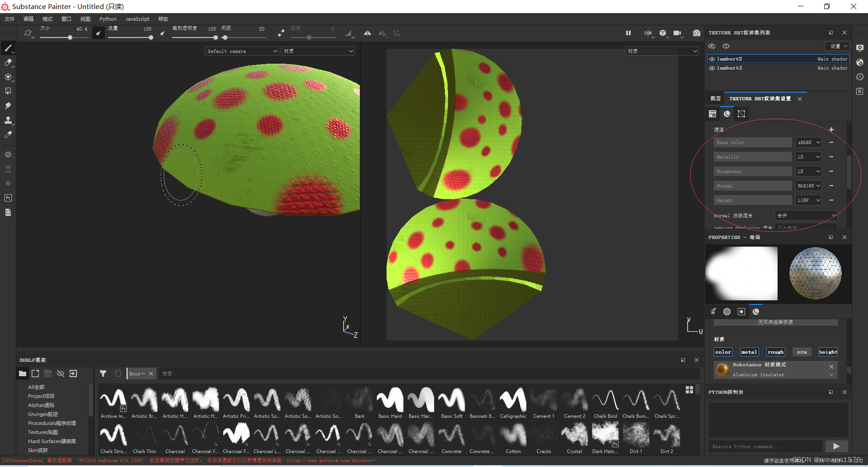Viewport: 868px width, 467px height.
Task: Open the history log icon on right edge
Action: pyautogui.click(x=860, y=77)
